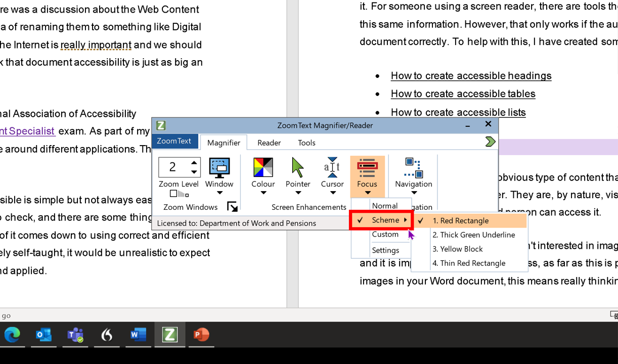Toggle Colour enhancements icon
The width and height of the screenshot is (618, 364).
pos(263,167)
